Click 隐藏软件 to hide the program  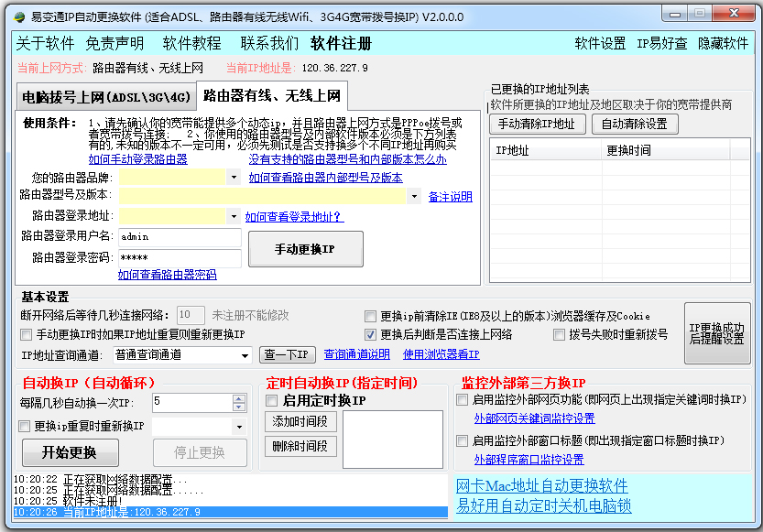tap(723, 42)
